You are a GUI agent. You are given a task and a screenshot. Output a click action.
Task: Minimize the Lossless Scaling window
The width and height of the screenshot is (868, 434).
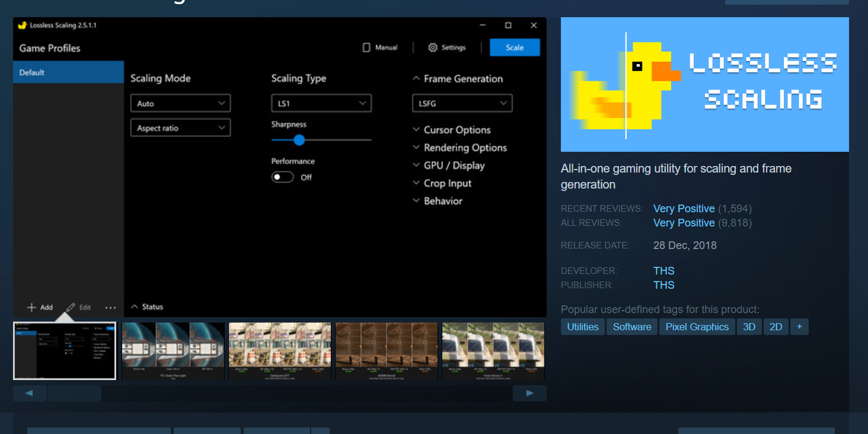point(482,25)
